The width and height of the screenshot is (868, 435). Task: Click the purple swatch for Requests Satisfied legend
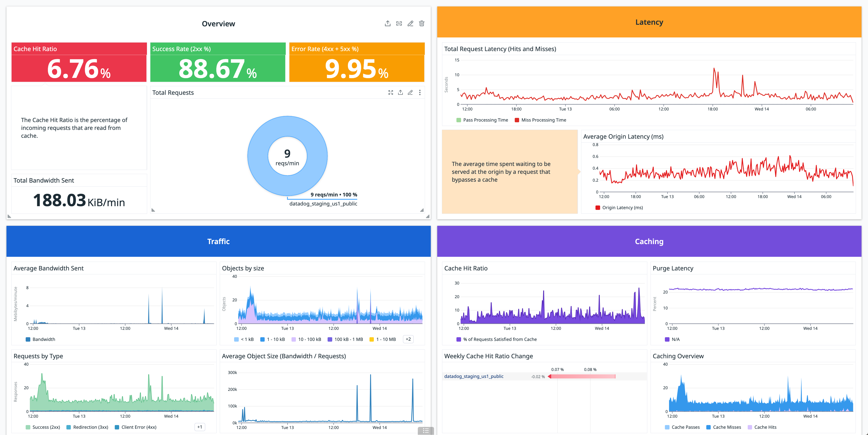458,339
